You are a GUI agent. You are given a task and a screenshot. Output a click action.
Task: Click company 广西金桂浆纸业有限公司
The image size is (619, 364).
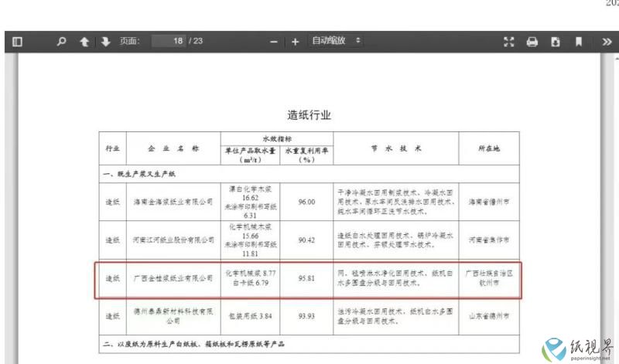click(x=173, y=278)
